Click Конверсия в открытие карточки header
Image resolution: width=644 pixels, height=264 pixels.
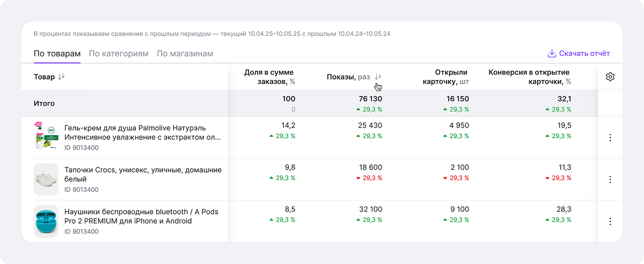[530, 77]
